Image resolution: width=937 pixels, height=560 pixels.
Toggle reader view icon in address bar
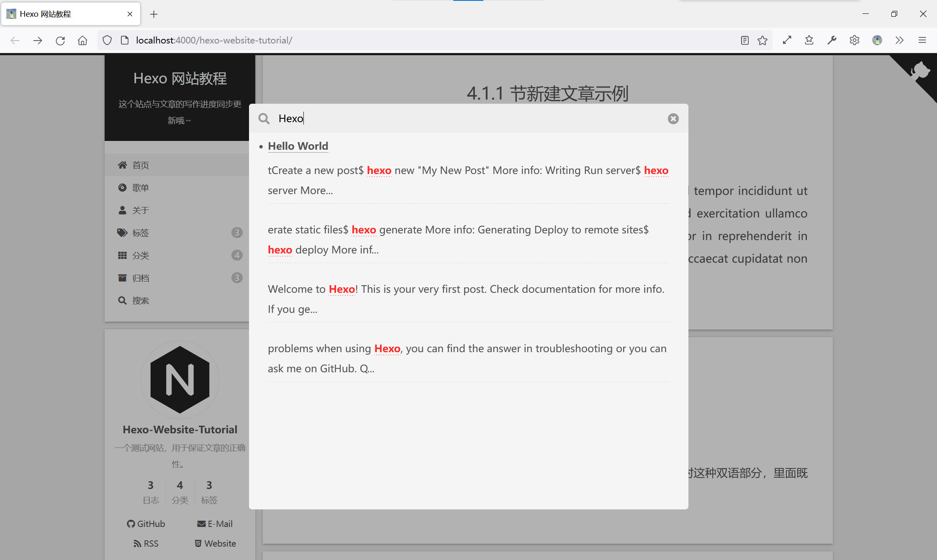coord(744,40)
